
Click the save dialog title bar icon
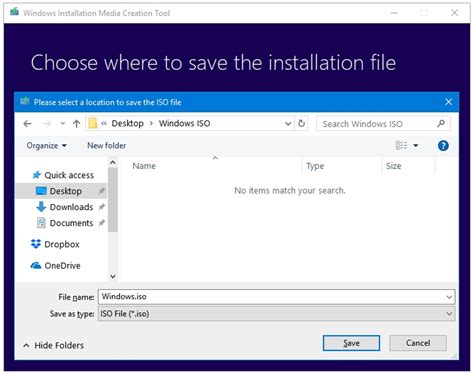click(x=25, y=101)
